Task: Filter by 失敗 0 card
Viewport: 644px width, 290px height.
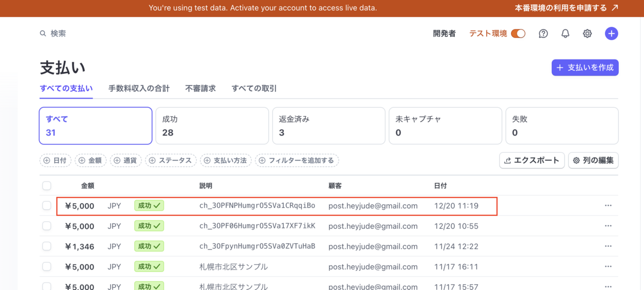Action: (562, 126)
